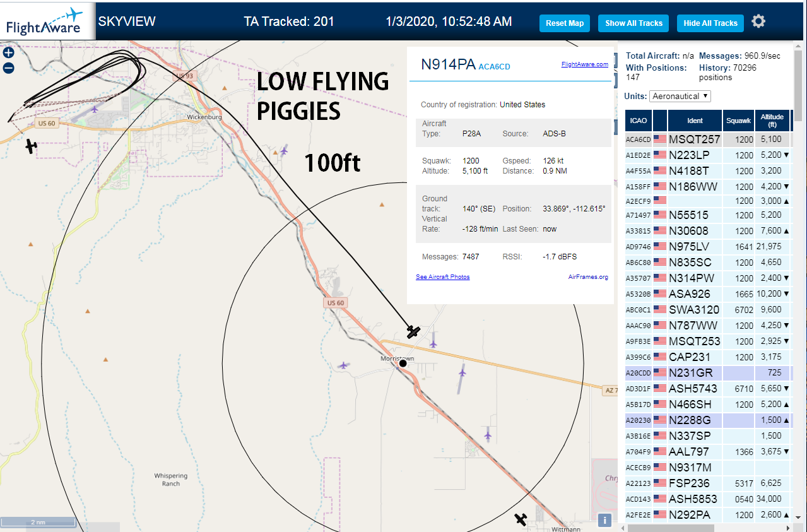Screen dimensions: 807x532
Task: Click the SKYVIEW title in header
Action: click(x=127, y=21)
